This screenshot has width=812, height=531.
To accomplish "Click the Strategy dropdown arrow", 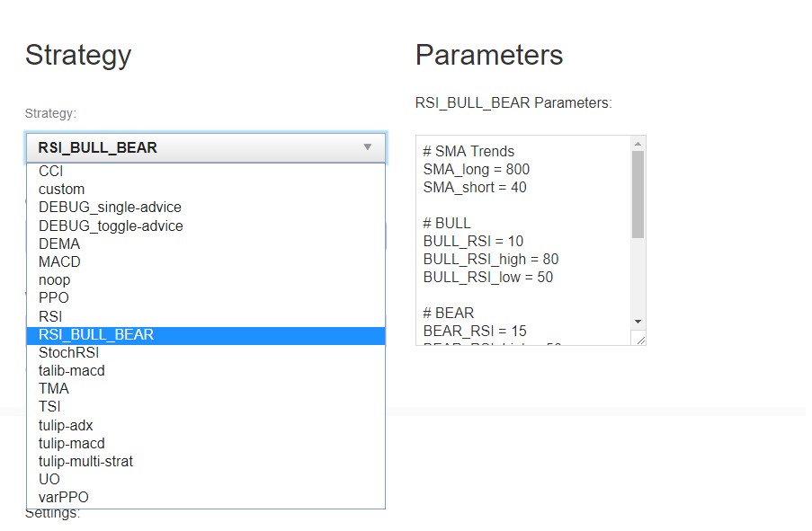I will tap(367, 147).
